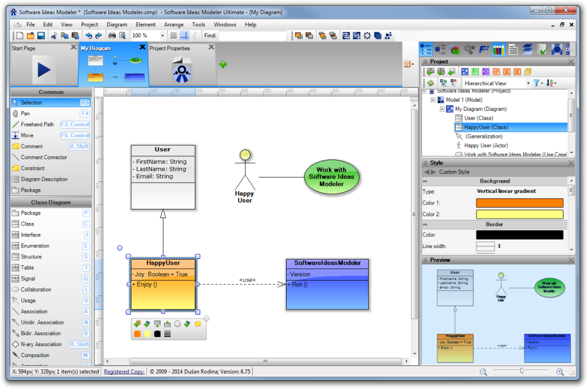Pick the orange Color 1 swatch

pyautogui.click(x=519, y=203)
